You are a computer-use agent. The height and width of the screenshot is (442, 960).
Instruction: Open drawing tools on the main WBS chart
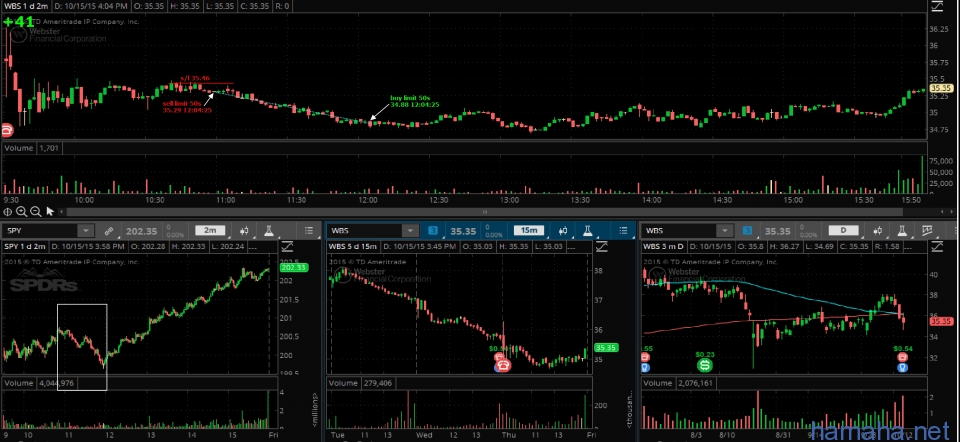pos(937,7)
